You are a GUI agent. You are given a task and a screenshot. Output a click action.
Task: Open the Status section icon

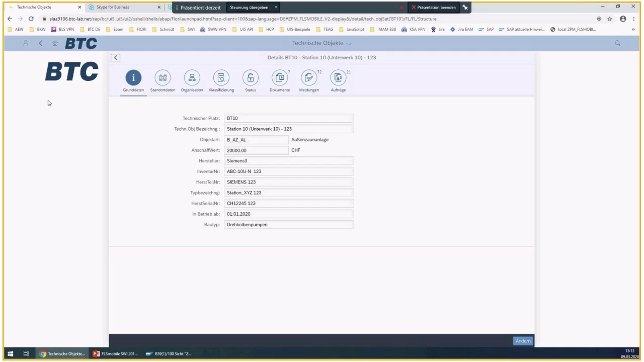(x=250, y=78)
